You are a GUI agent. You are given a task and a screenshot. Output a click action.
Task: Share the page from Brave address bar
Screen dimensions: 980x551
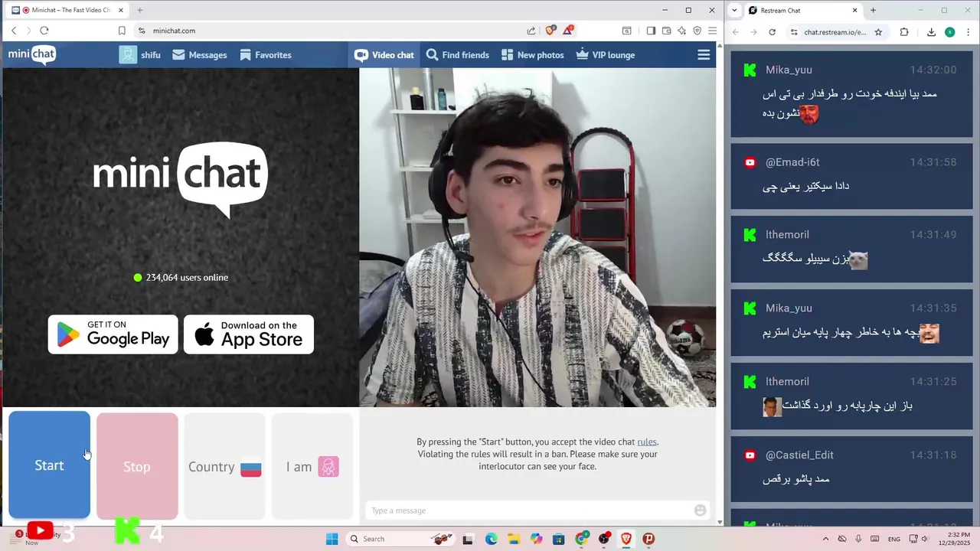531,31
